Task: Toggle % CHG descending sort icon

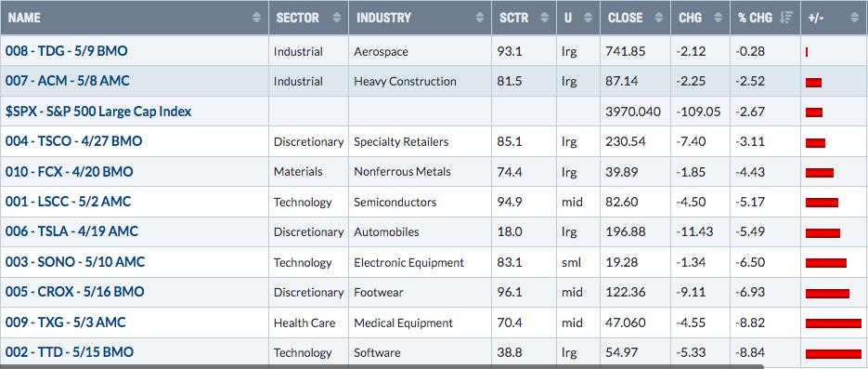Action: point(785,18)
